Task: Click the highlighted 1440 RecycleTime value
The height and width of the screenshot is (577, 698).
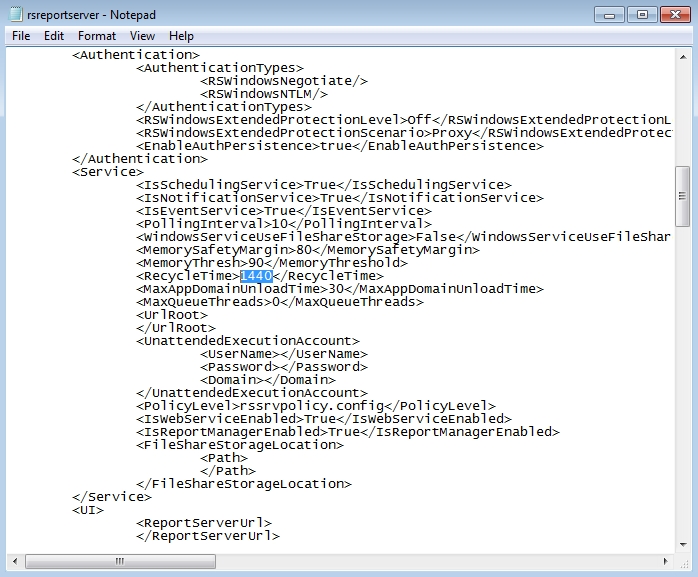Action: pos(256,276)
